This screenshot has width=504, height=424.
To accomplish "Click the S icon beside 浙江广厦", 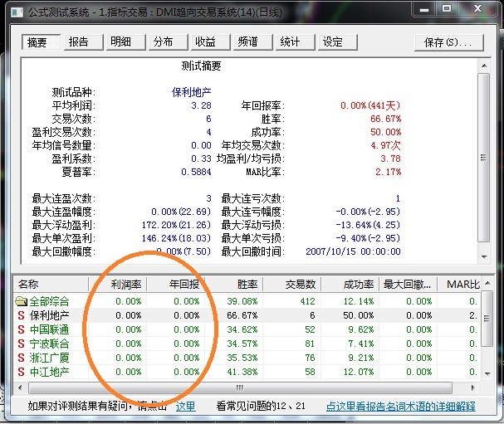I will coord(22,358).
